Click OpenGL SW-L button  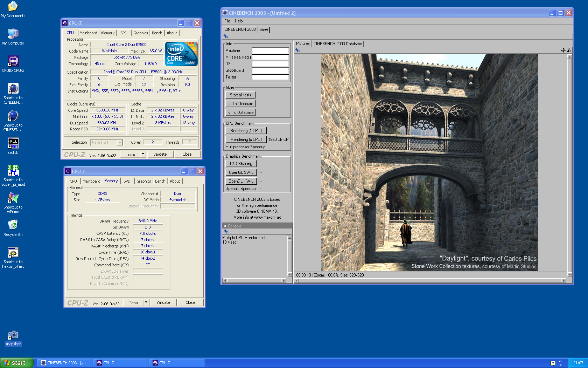click(x=241, y=172)
